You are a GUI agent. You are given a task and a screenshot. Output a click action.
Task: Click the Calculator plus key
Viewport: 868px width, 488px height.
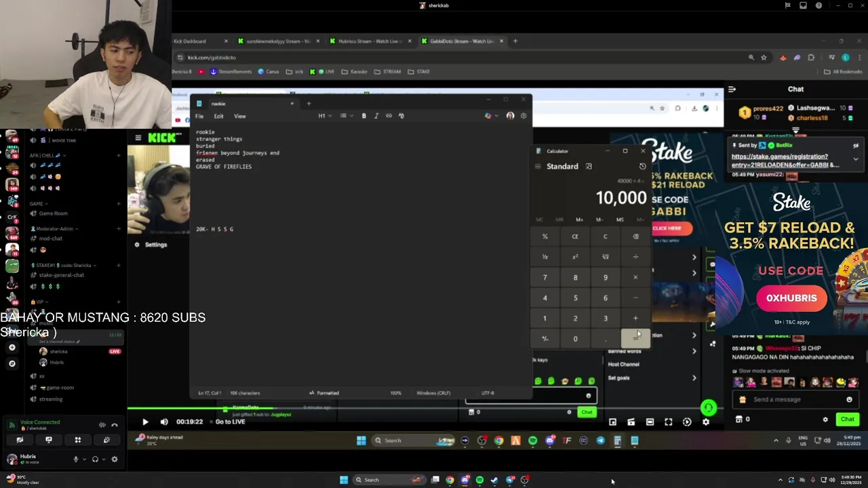tap(635, 318)
